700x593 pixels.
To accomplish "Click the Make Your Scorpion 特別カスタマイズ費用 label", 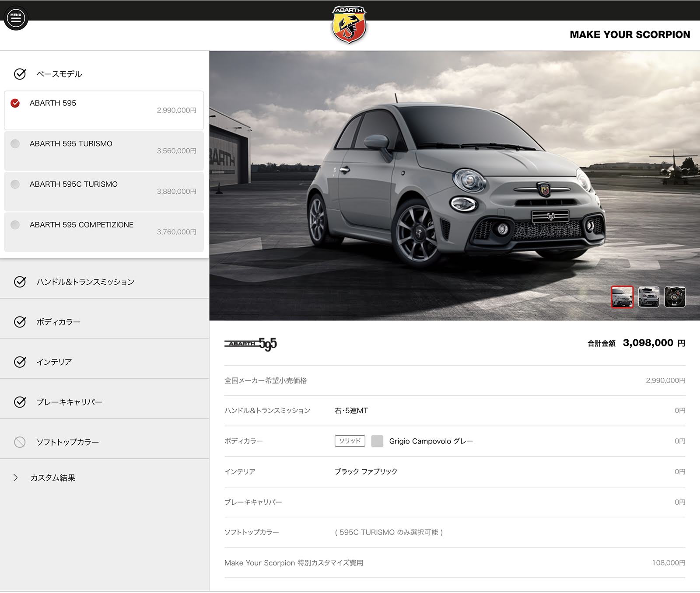I will (294, 563).
